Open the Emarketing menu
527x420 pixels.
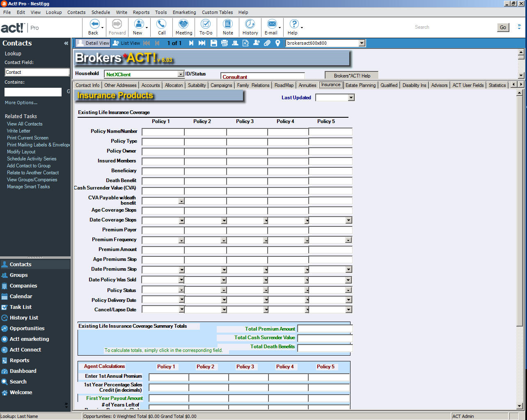click(x=184, y=12)
